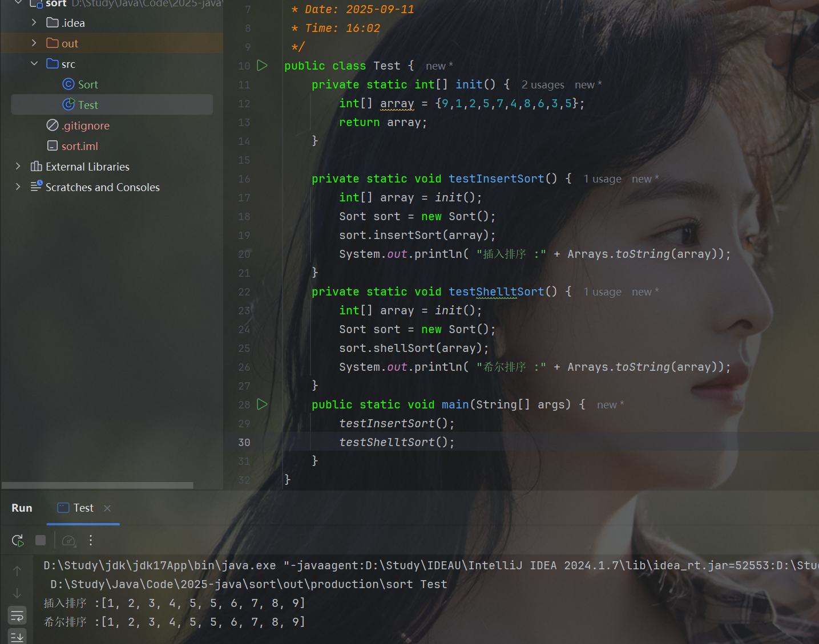Click the run gutter icon beside the main method
This screenshot has width=819, height=644.
tap(262, 404)
